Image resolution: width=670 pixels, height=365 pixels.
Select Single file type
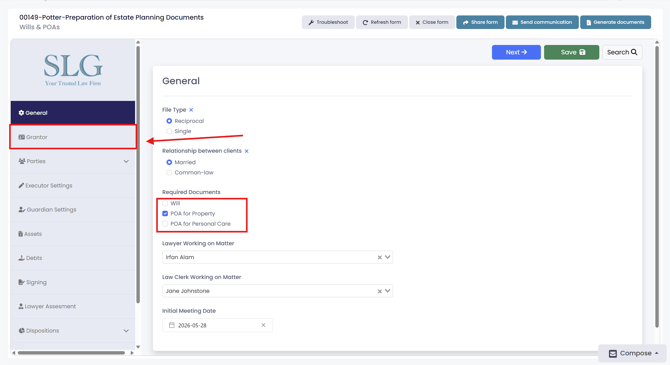click(169, 131)
